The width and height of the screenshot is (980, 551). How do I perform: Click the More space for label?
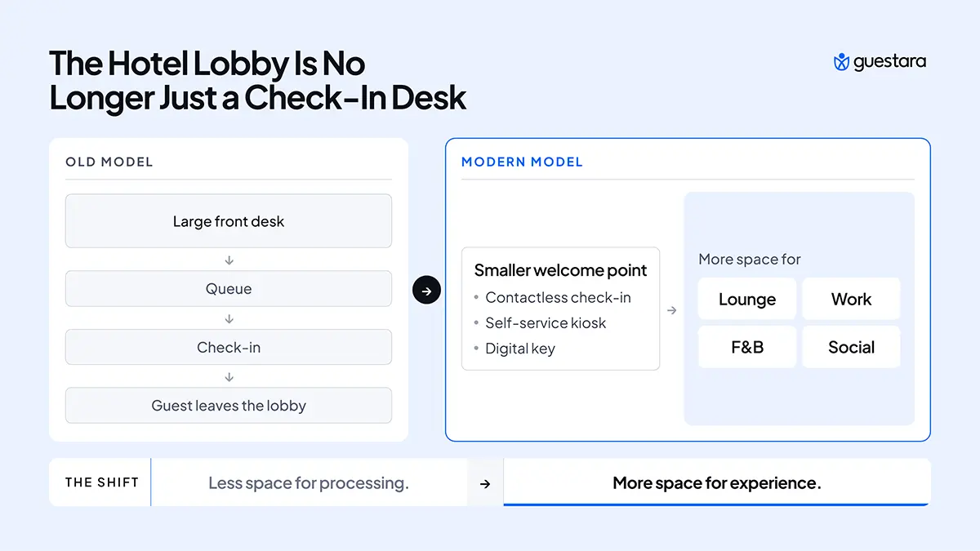click(750, 260)
